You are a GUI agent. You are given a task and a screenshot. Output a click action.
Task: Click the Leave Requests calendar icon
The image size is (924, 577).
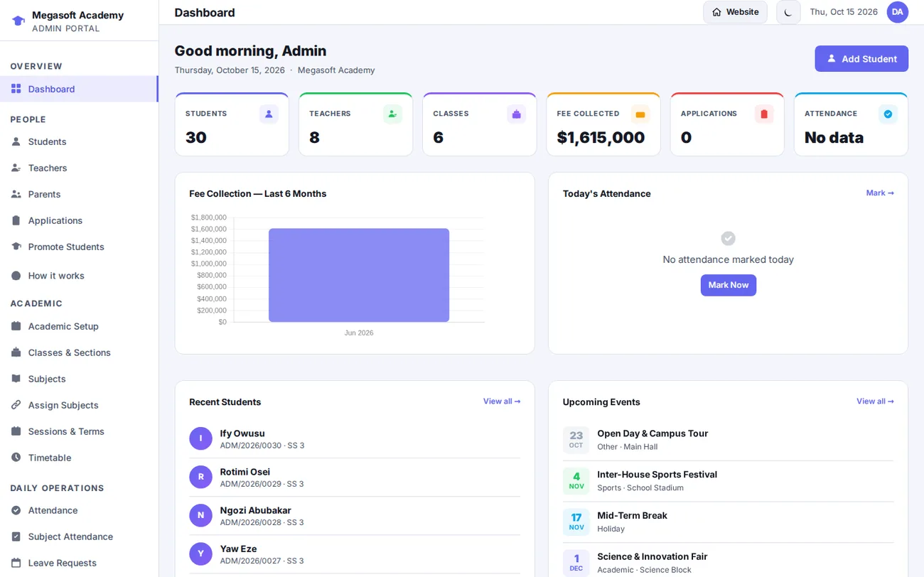[x=16, y=563]
